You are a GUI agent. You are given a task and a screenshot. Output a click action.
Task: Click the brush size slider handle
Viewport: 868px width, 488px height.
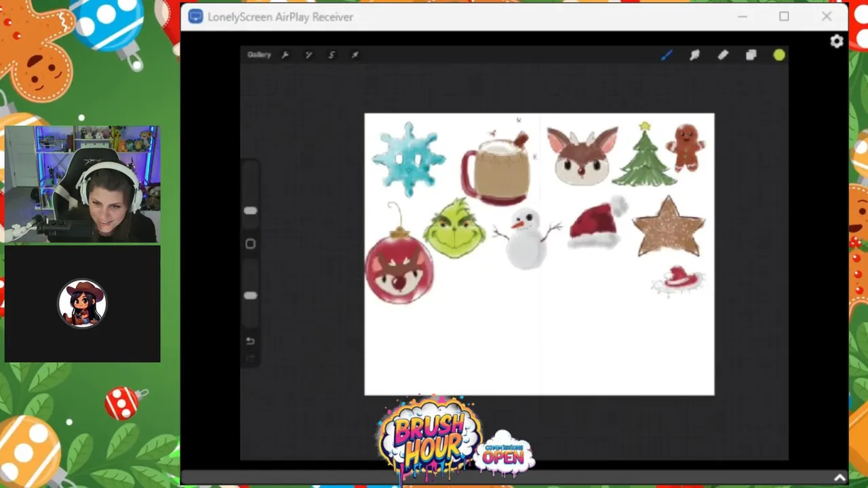250,211
